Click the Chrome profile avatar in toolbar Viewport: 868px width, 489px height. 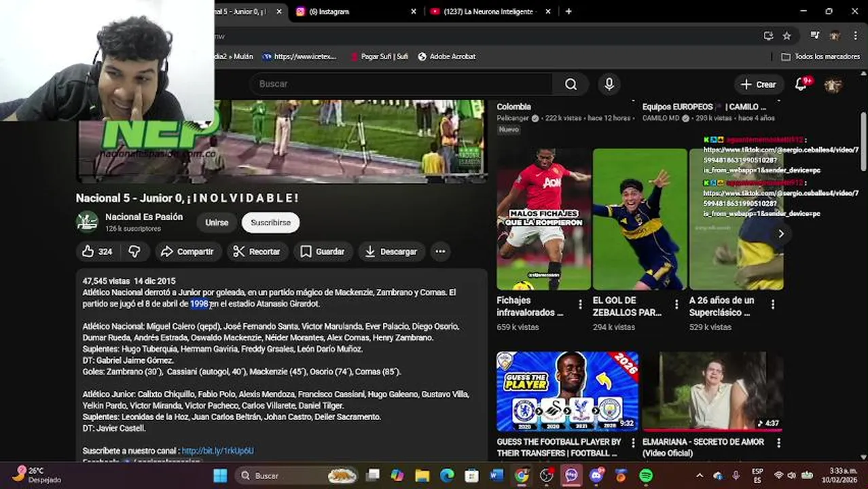[x=835, y=36]
